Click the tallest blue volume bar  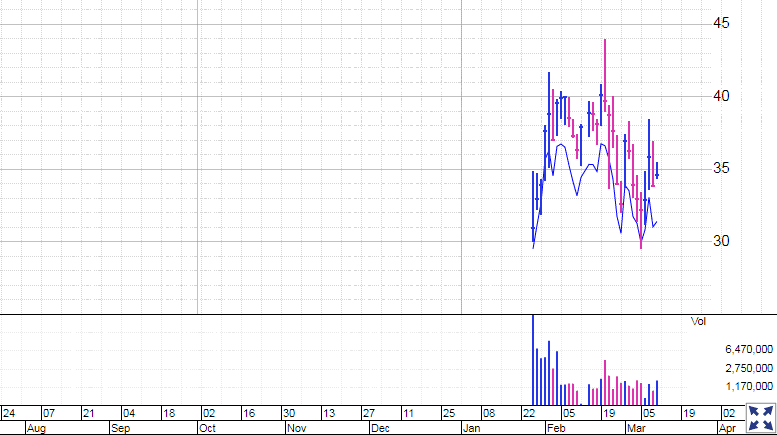coord(533,360)
